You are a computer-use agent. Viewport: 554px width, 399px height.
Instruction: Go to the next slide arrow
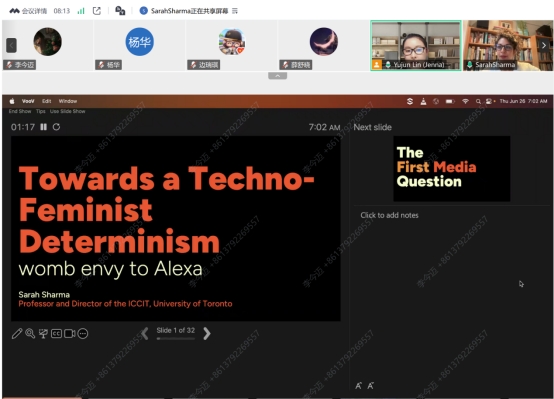click(x=207, y=333)
